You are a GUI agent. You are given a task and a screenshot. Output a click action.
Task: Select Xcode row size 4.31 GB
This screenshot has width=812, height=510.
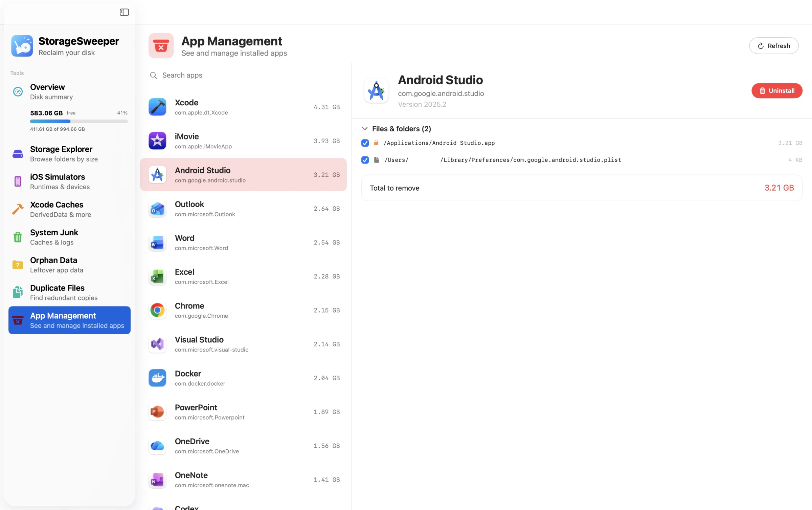tap(326, 107)
